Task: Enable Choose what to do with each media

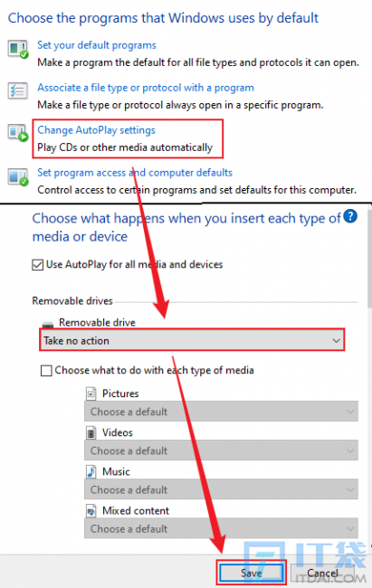Action: [46, 371]
